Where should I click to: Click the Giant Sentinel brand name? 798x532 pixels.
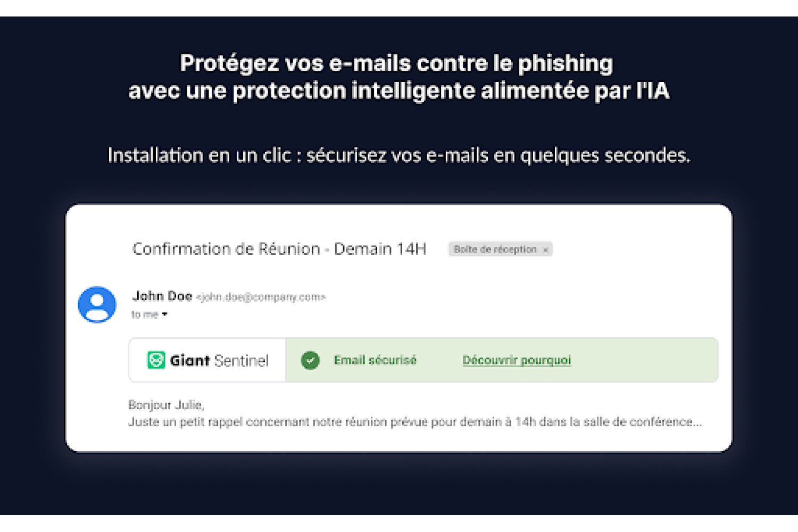point(219,360)
